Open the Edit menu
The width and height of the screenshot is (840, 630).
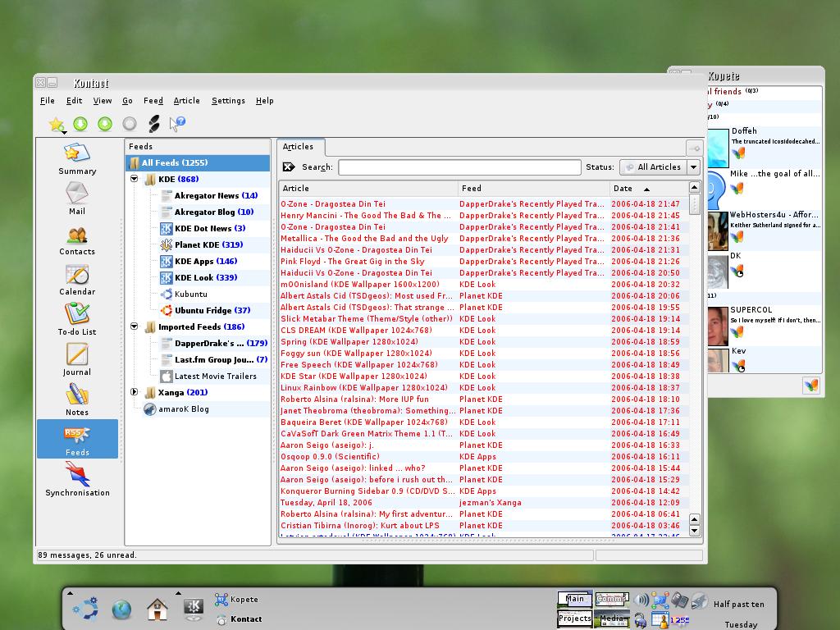point(74,101)
